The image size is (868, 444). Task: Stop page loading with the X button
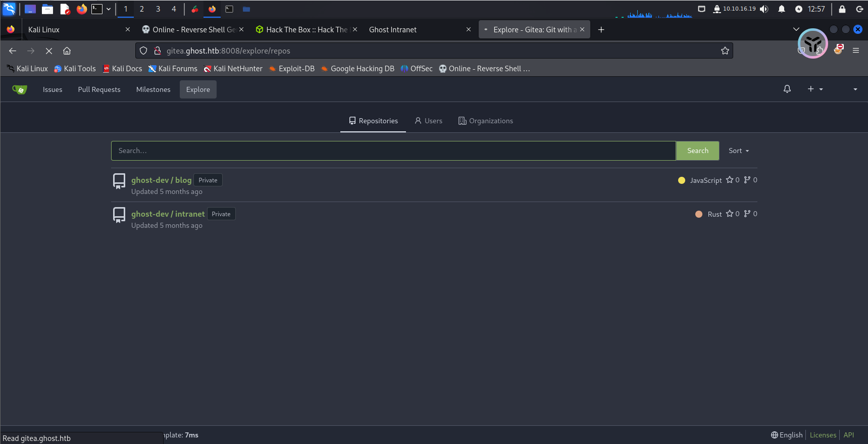tap(49, 51)
